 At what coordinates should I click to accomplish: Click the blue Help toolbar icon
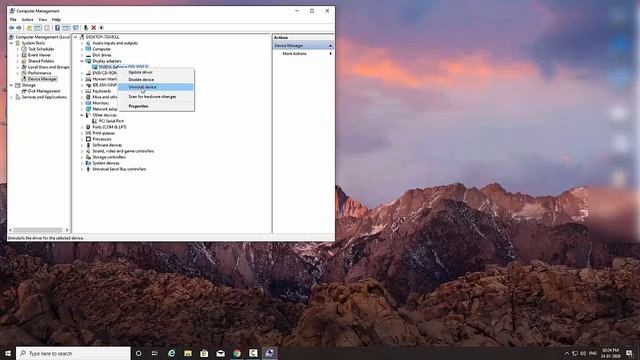tap(57, 28)
